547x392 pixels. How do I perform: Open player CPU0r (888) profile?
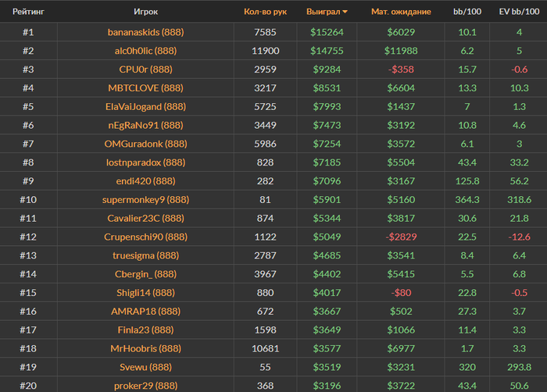tap(145, 69)
